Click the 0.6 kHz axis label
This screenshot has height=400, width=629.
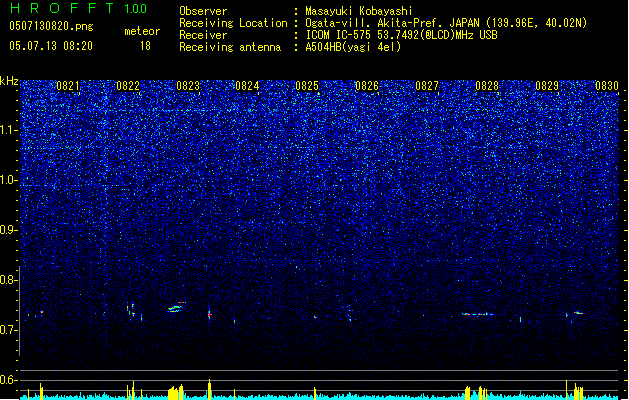pyautogui.click(x=8, y=380)
